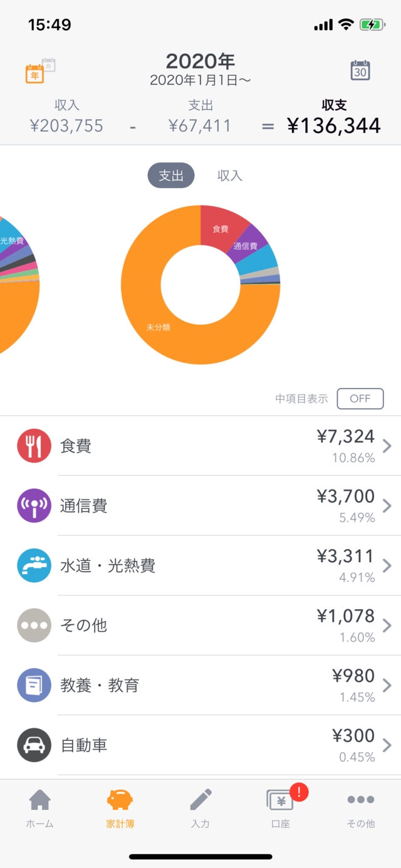Open the ホーム home icon

tap(40, 800)
